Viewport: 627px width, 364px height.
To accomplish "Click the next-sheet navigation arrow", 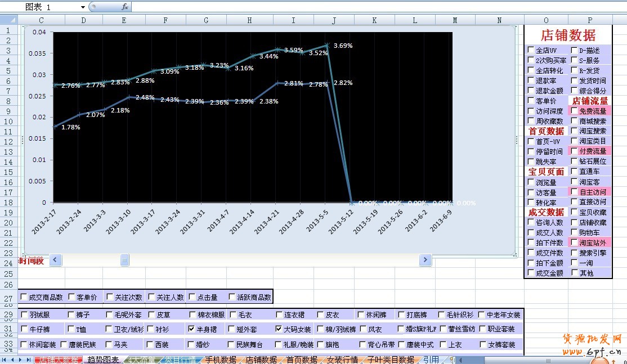I will [20, 359].
